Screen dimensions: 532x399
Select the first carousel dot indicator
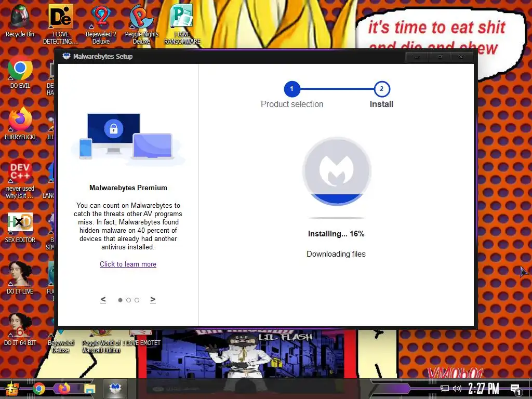tap(120, 300)
